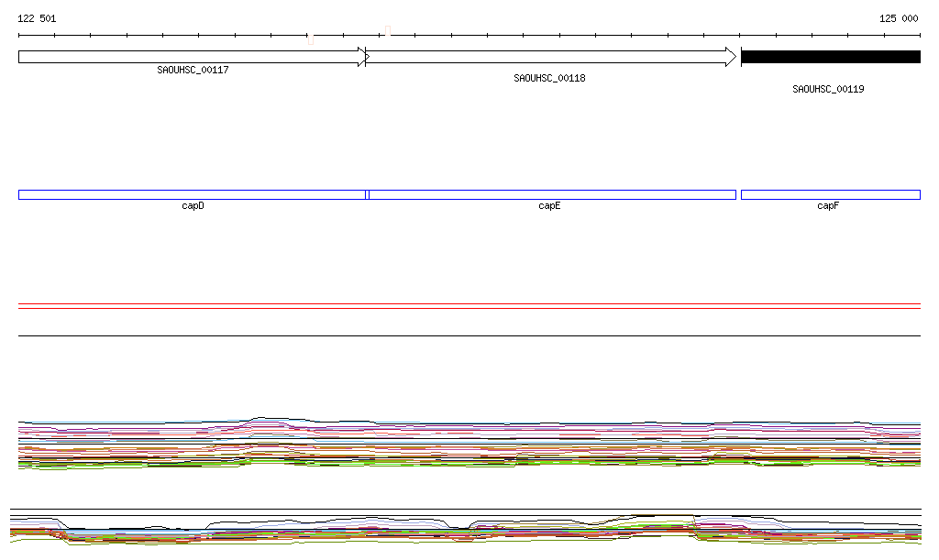Click the arrowhead tip of SAOUHSC_00117
939x560 pixels.
pos(363,57)
